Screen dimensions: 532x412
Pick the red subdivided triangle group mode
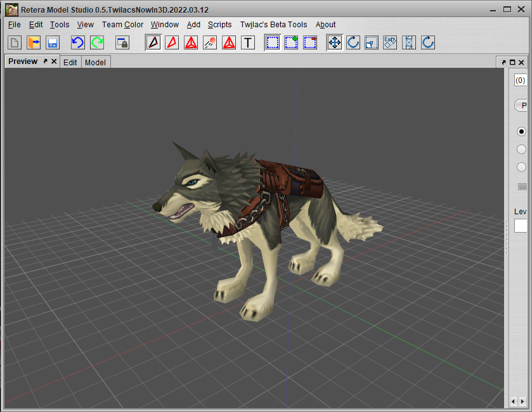click(191, 42)
